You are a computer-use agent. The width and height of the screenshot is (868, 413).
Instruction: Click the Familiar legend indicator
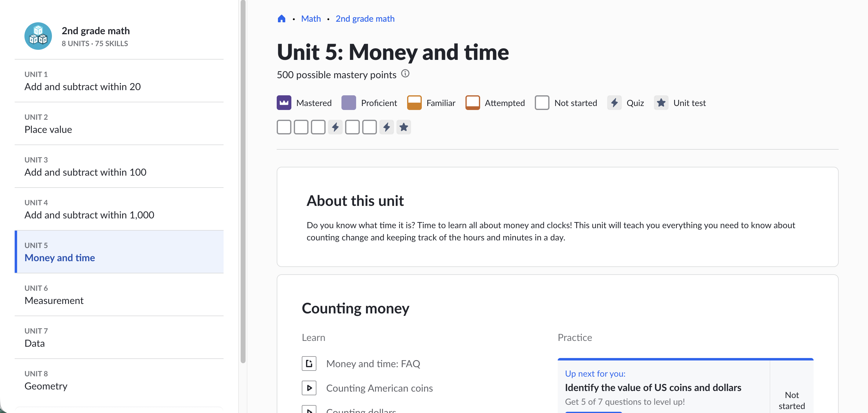(x=414, y=103)
